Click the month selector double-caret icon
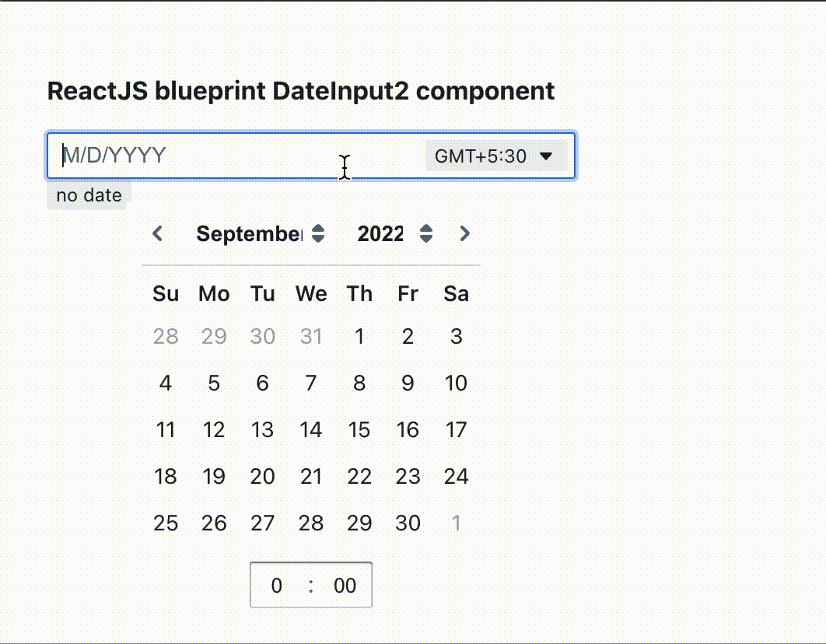Viewport: 826px width, 644px height. [318, 233]
